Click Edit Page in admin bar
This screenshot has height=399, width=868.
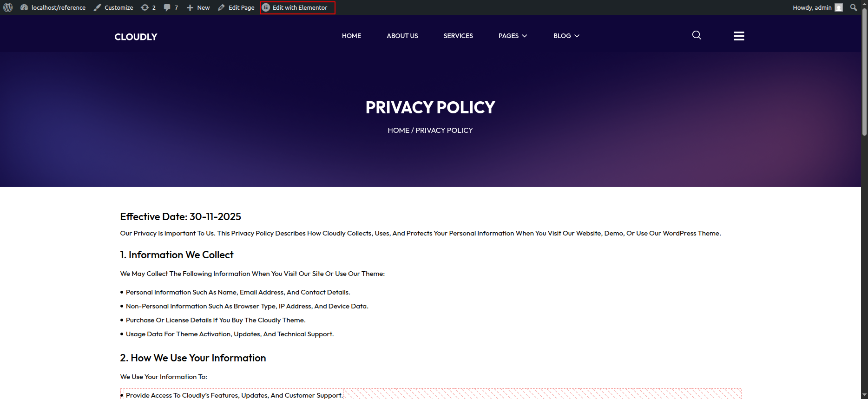click(236, 7)
